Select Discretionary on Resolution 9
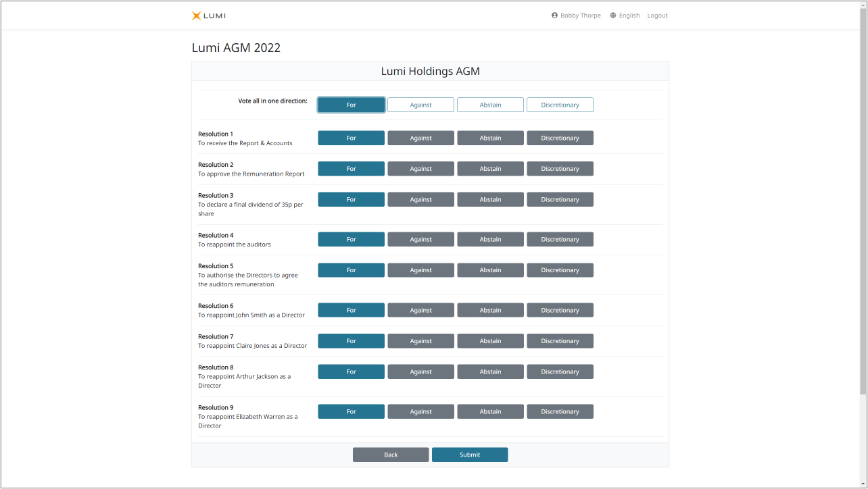Image resolution: width=868 pixels, height=489 pixels. [560, 411]
